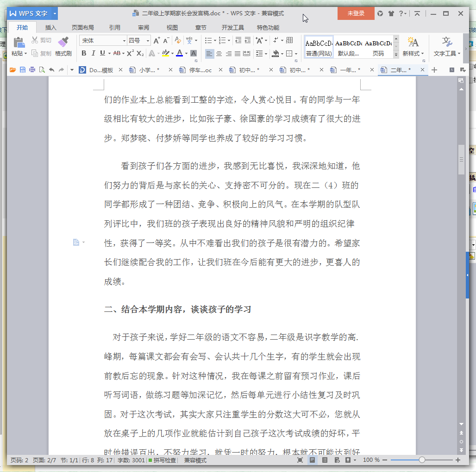Select the 页码 style

pyautogui.click(x=378, y=47)
